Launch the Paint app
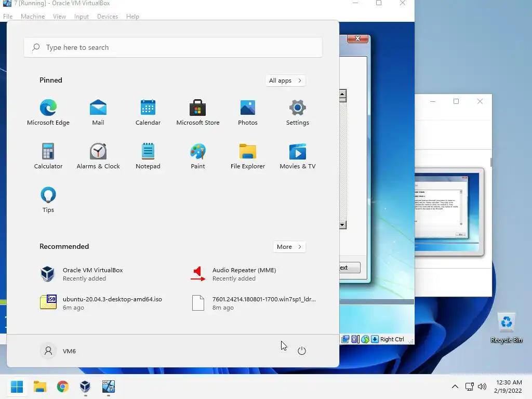The image size is (532, 399). pos(198,156)
